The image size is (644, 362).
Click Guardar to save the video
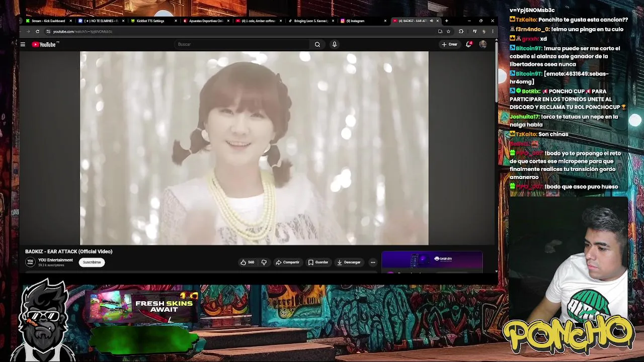pyautogui.click(x=318, y=262)
